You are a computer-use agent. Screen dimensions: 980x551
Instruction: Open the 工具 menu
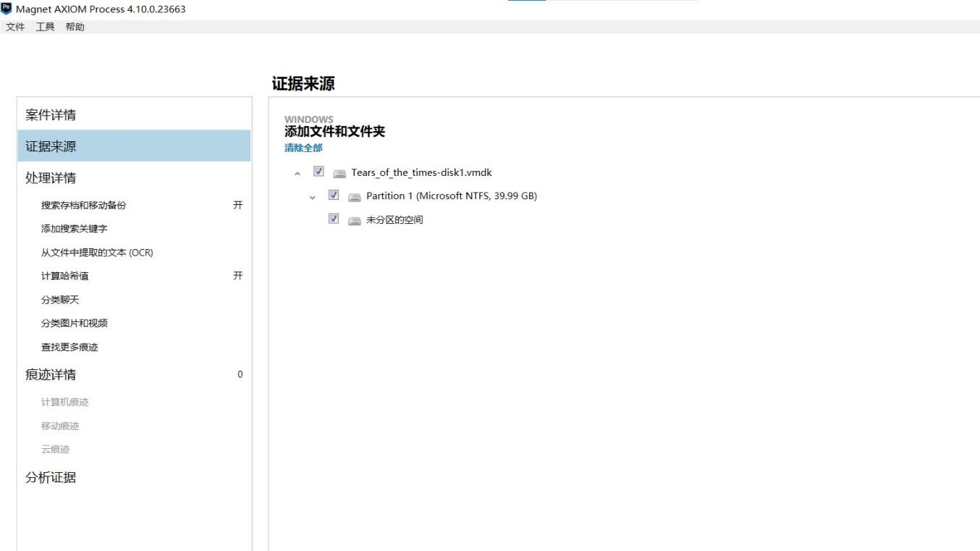pyautogui.click(x=46, y=27)
